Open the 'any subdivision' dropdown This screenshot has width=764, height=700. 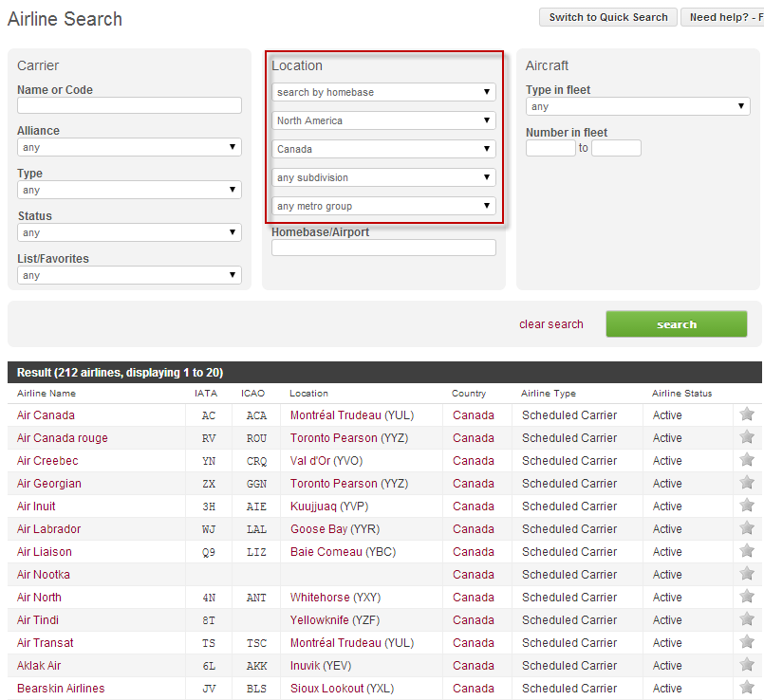coord(383,177)
